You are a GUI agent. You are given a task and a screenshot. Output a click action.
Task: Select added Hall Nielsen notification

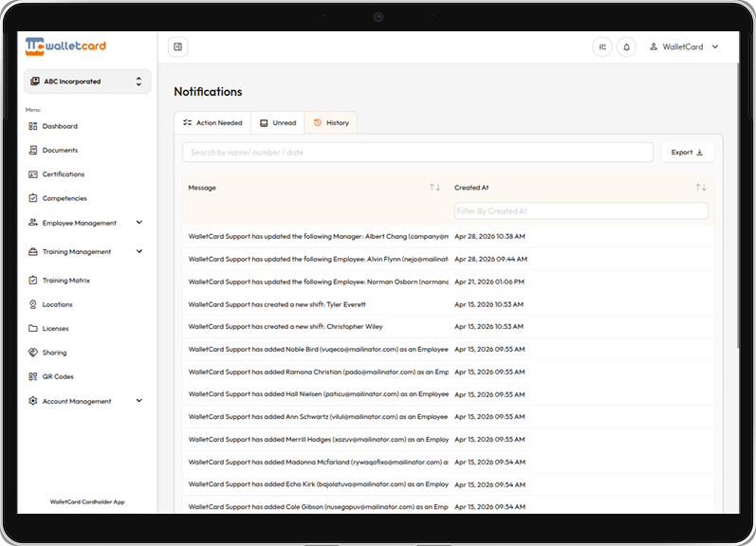tap(448, 394)
